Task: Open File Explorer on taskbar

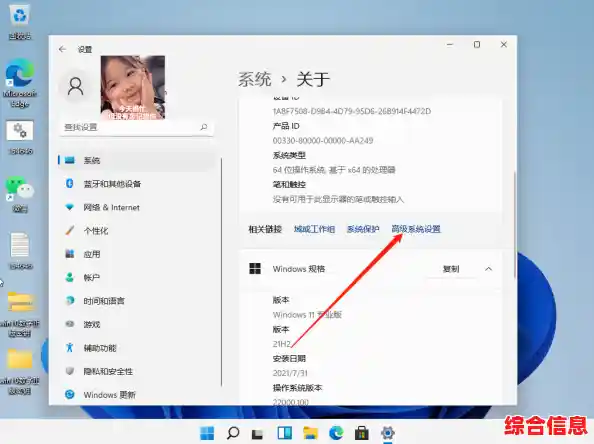Action: [x=310, y=433]
